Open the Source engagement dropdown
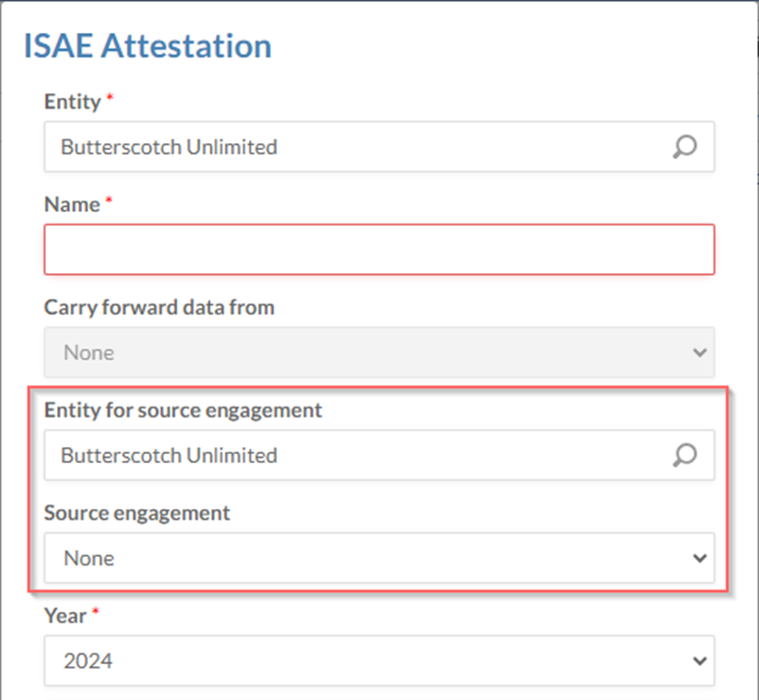Image resolution: width=759 pixels, height=700 pixels. click(379, 558)
